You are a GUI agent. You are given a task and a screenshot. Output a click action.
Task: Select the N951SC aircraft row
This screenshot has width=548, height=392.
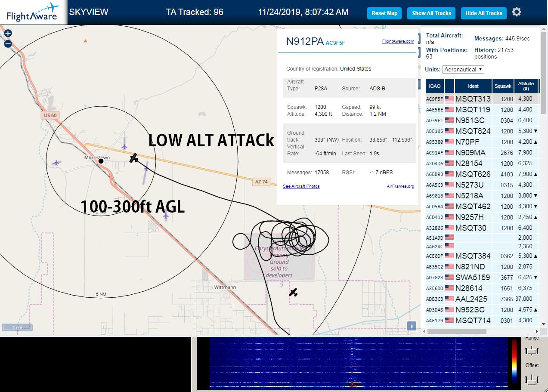[x=482, y=120]
